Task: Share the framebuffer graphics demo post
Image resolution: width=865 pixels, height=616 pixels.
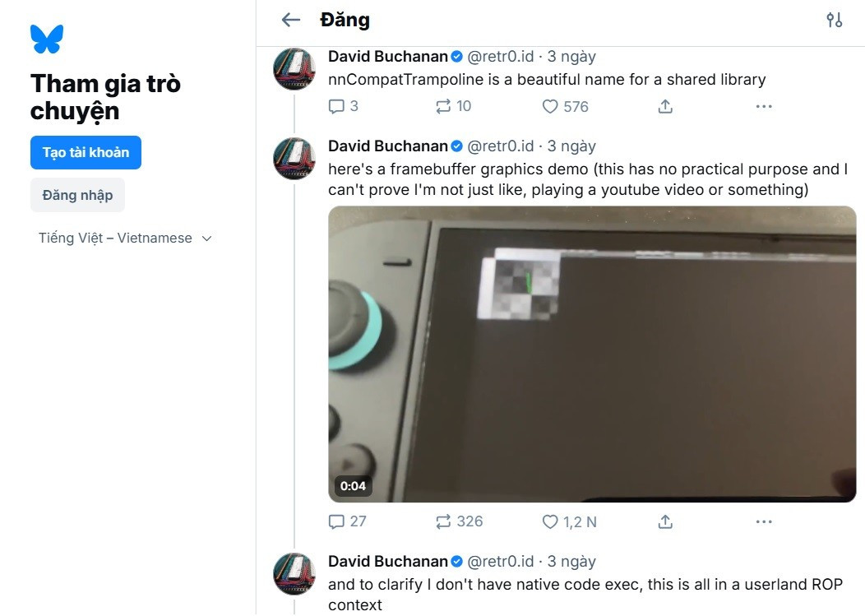Action: click(x=665, y=521)
